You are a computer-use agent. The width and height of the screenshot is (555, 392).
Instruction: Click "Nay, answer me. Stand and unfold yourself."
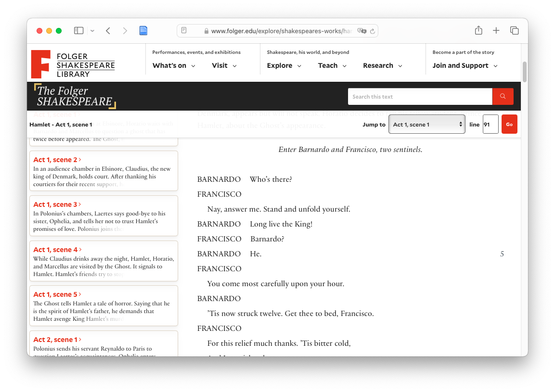pyautogui.click(x=279, y=209)
